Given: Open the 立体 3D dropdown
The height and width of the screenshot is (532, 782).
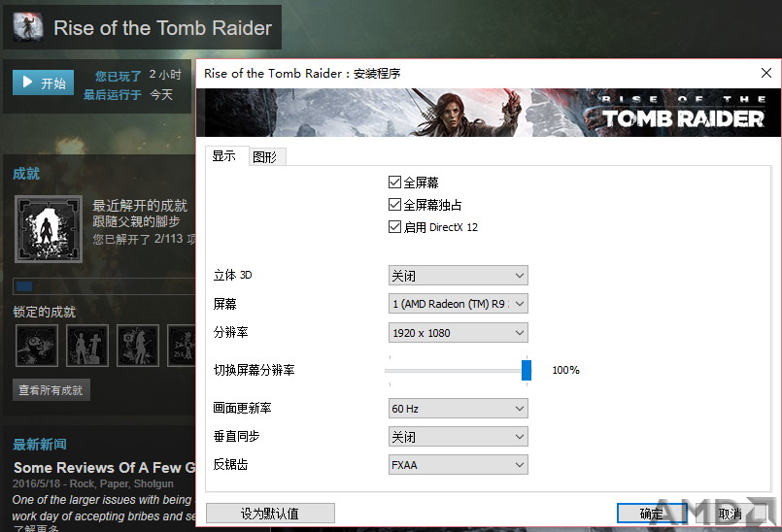Looking at the screenshot, I should click(x=458, y=276).
